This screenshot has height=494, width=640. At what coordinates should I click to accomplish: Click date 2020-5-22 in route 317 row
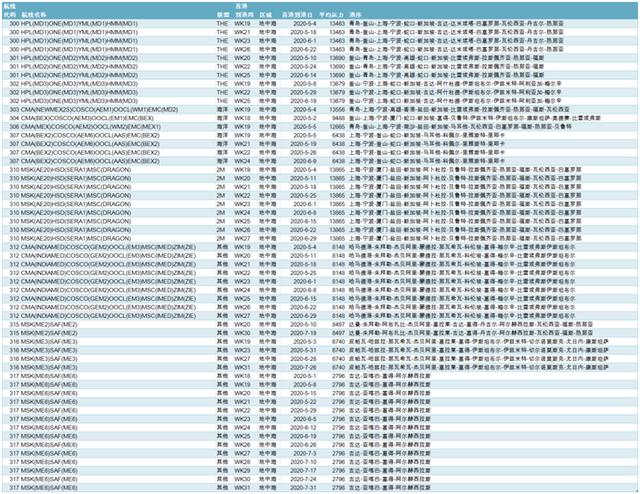point(303,401)
